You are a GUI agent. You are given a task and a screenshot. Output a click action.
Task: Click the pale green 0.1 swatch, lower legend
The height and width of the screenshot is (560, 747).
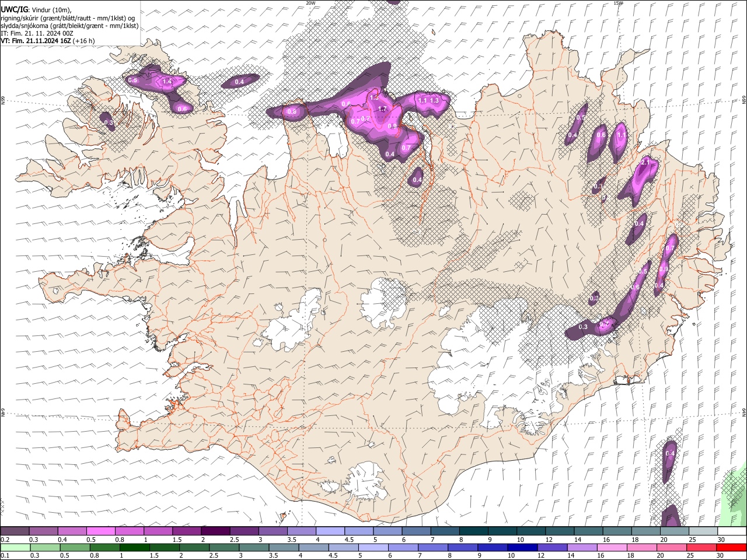point(16,547)
